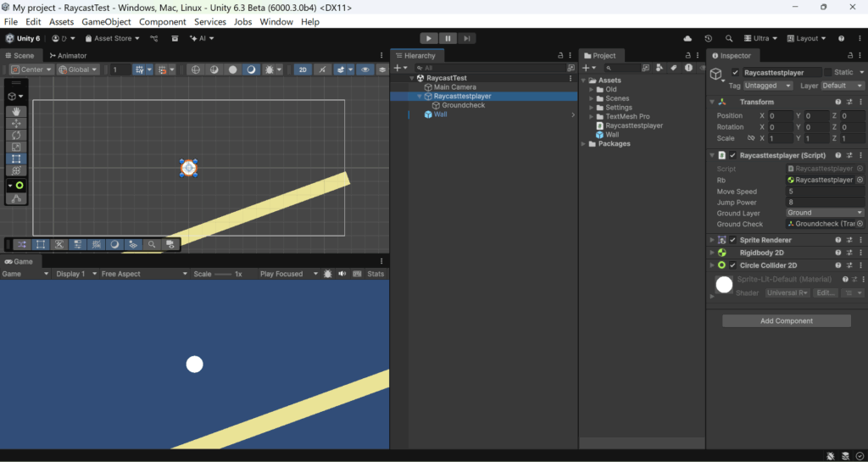This screenshot has width=868, height=462.
Task: Select the Move tool in Scene toolbar
Action: [x=17, y=123]
